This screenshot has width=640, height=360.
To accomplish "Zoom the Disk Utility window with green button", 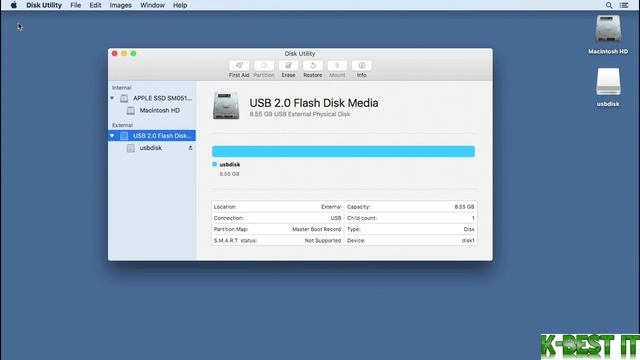I will 133,53.
